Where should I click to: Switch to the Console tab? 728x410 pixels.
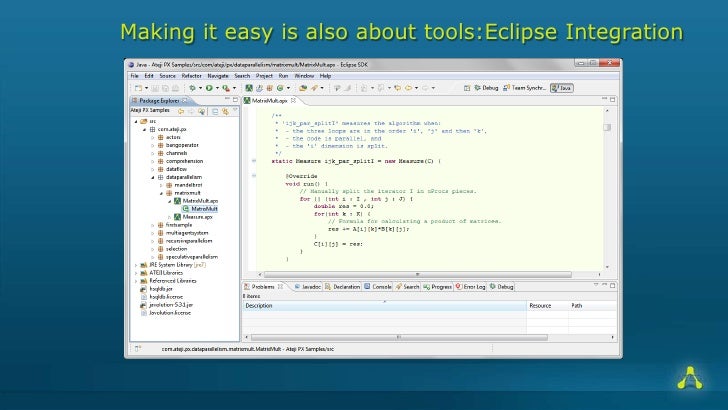pyautogui.click(x=378, y=287)
